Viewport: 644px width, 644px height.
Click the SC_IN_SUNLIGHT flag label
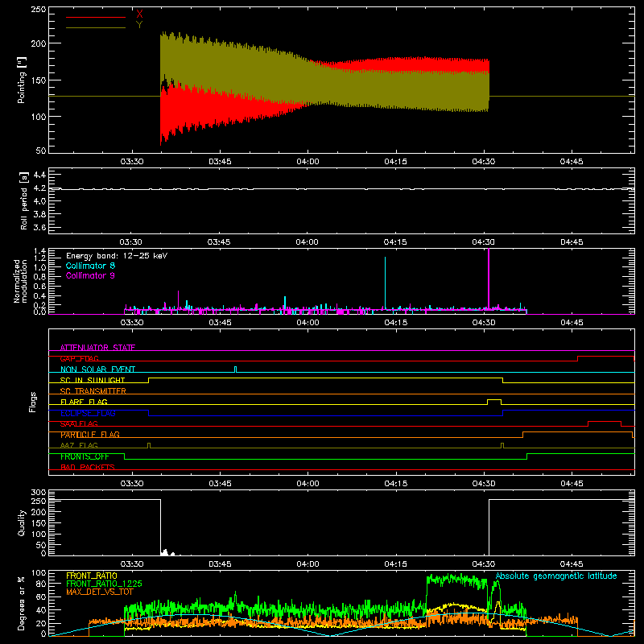click(93, 380)
